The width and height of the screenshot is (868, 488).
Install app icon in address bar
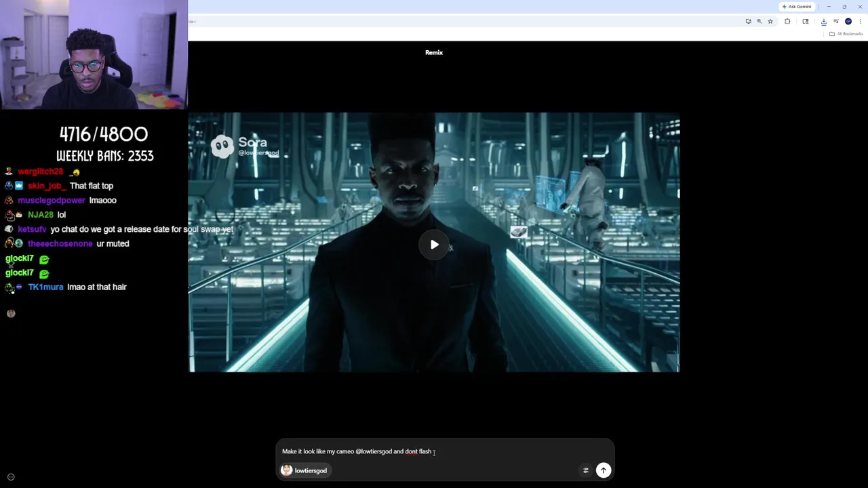tap(748, 22)
